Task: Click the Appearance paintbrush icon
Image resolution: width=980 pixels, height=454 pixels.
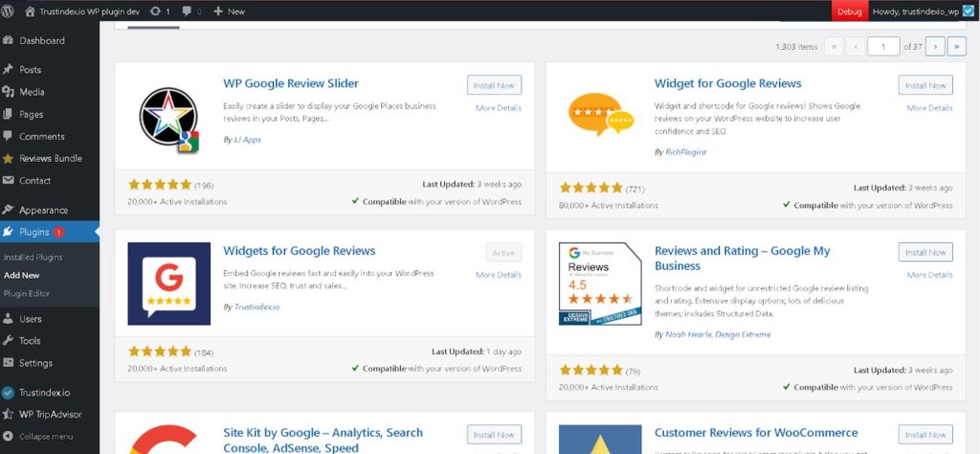Action: [9, 210]
